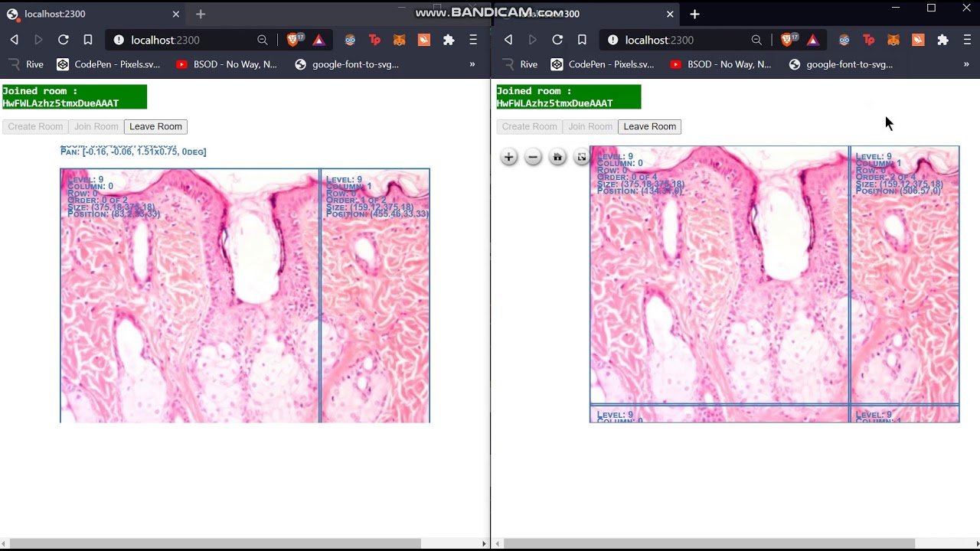Click right window address bar localhost:2300
This screenshot has height=551, width=980.
pos(659,40)
